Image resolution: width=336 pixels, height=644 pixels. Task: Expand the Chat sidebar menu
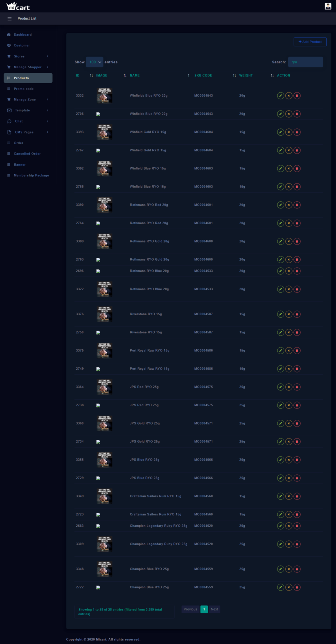coord(28,121)
